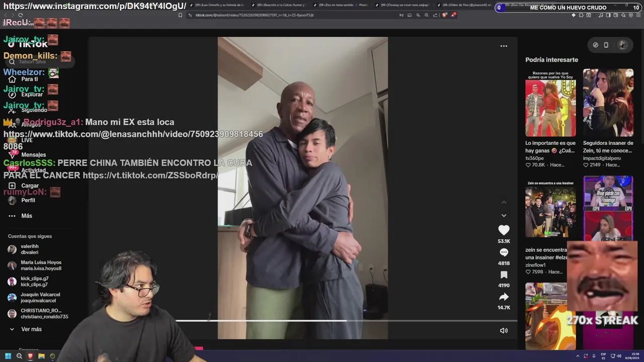Like the video with the heart icon
The width and height of the screenshot is (644, 362).
[x=504, y=230]
